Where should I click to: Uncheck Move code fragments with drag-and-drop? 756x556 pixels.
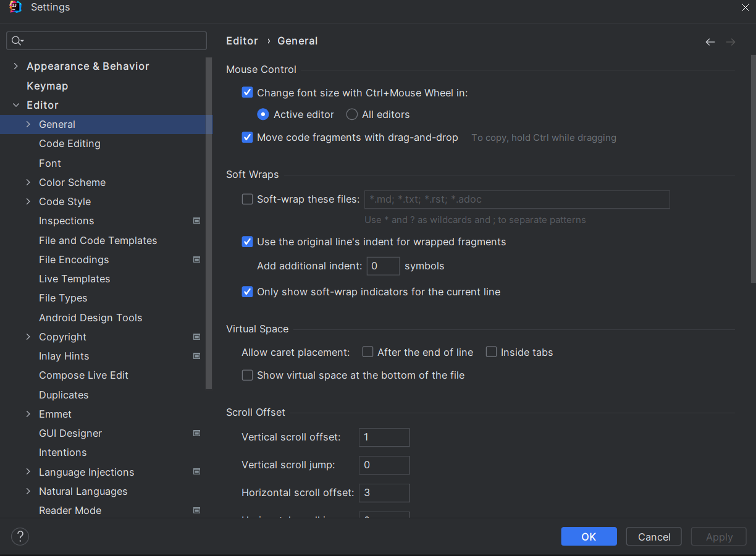[x=248, y=137]
